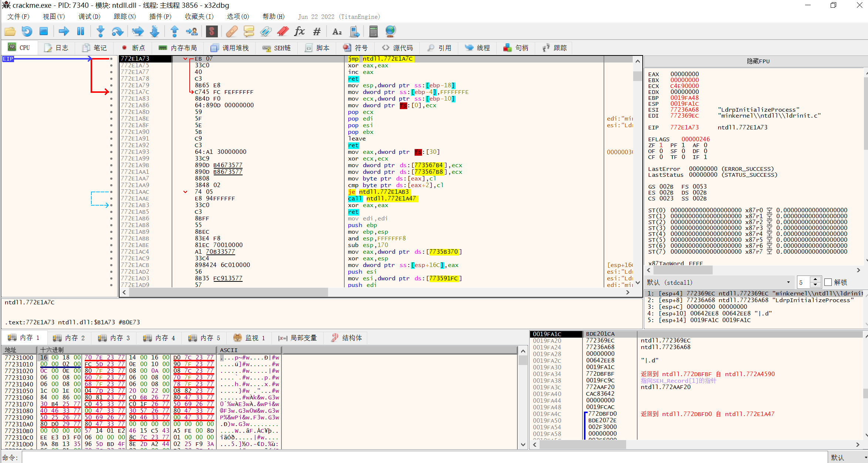Screen dimensions: 868x463
Task: Switch to the 断点 tab
Action: (133, 48)
